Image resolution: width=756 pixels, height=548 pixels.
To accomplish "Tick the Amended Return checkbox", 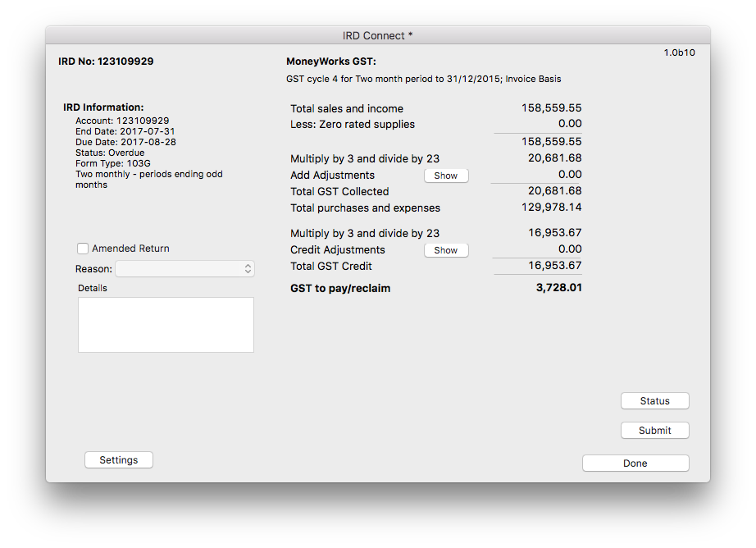I will click(x=83, y=249).
